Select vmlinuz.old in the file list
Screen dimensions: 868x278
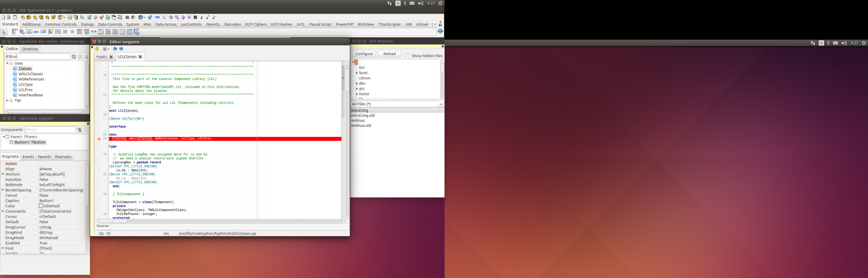361,126
